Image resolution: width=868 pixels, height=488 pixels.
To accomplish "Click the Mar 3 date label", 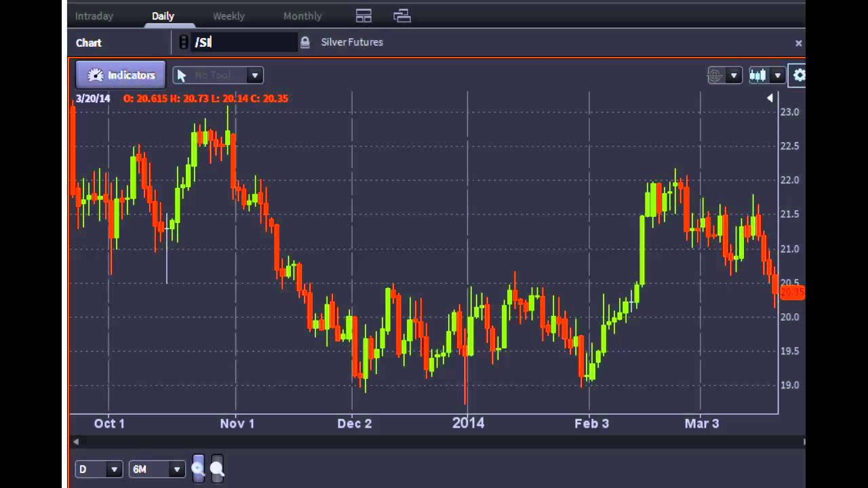I will pyautogui.click(x=702, y=424).
